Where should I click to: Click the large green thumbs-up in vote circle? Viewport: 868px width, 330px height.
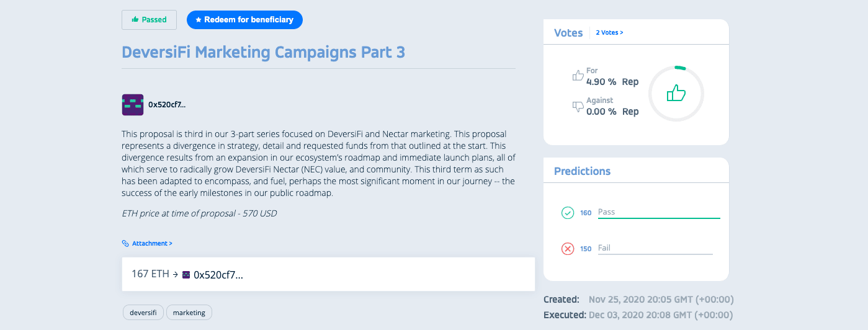[676, 94]
